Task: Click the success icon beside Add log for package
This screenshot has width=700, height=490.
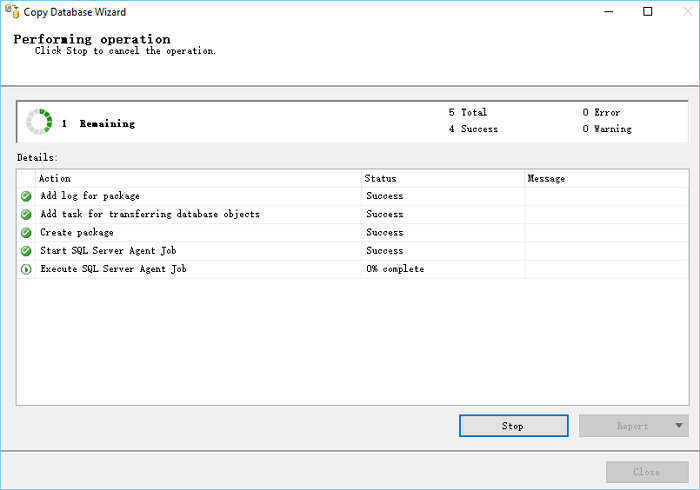Action: tap(26, 196)
